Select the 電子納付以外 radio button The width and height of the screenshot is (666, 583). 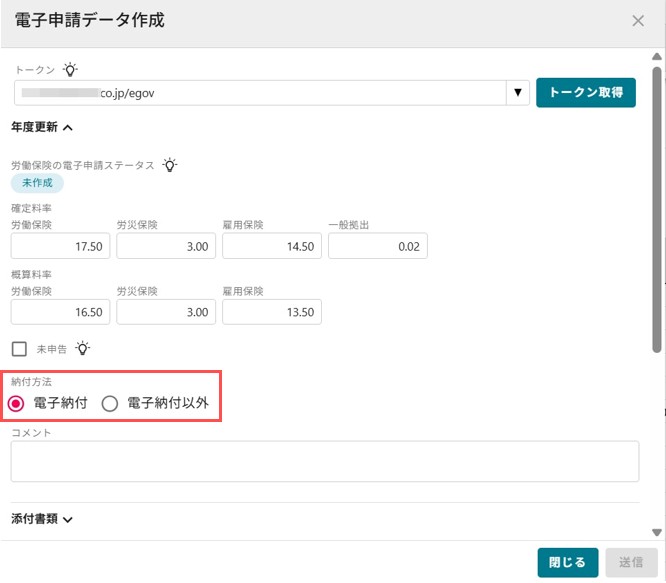(x=110, y=403)
